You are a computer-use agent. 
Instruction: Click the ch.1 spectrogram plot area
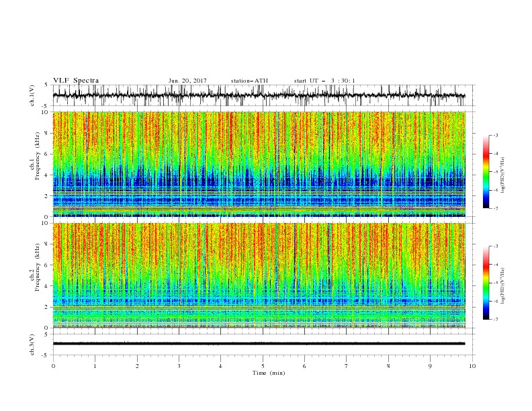click(x=259, y=164)
